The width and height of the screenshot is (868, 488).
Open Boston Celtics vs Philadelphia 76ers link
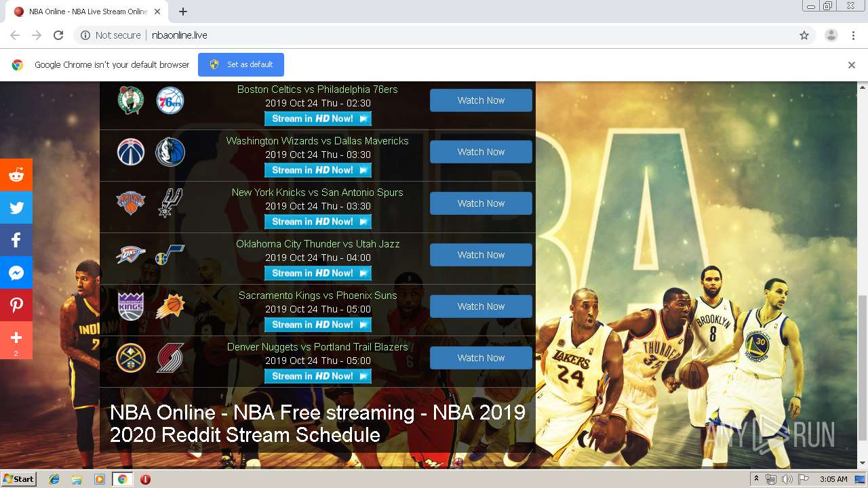317,89
